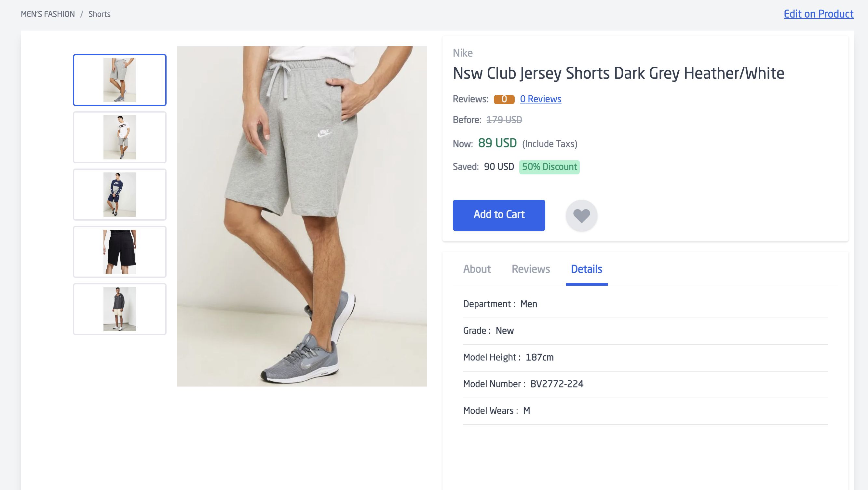
Task: Open the Shorts breadcrumb category
Action: (100, 14)
